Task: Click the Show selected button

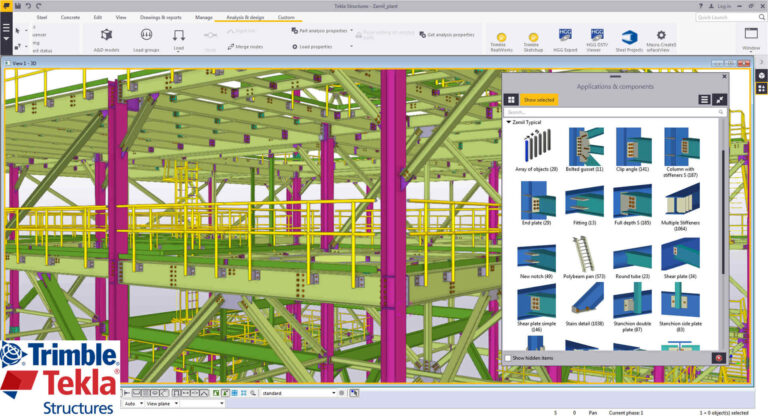Action: pos(539,99)
